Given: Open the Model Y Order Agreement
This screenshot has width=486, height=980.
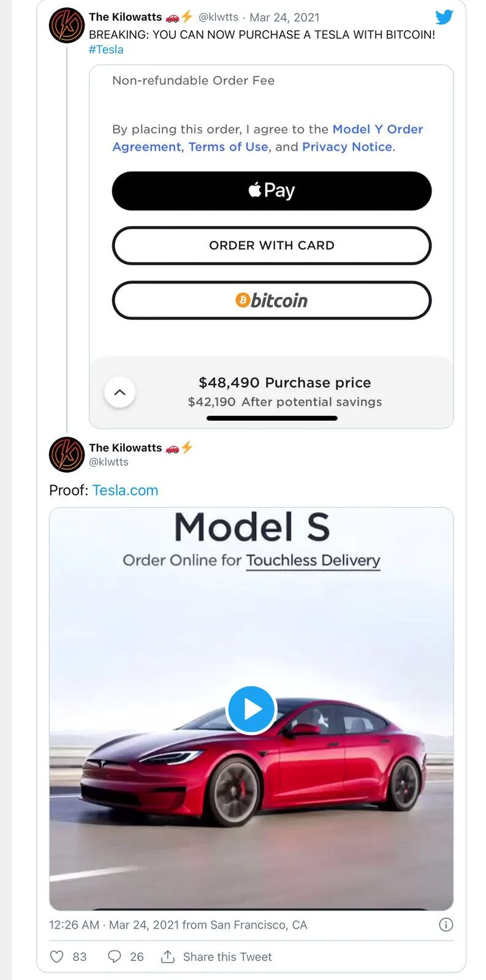Looking at the screenshot, I should point(378,129).
